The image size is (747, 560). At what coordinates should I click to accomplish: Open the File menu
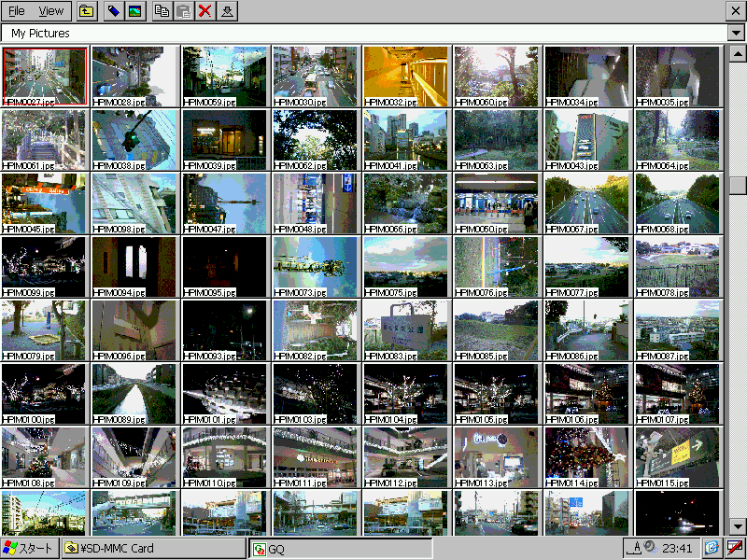tap(17, 11)
